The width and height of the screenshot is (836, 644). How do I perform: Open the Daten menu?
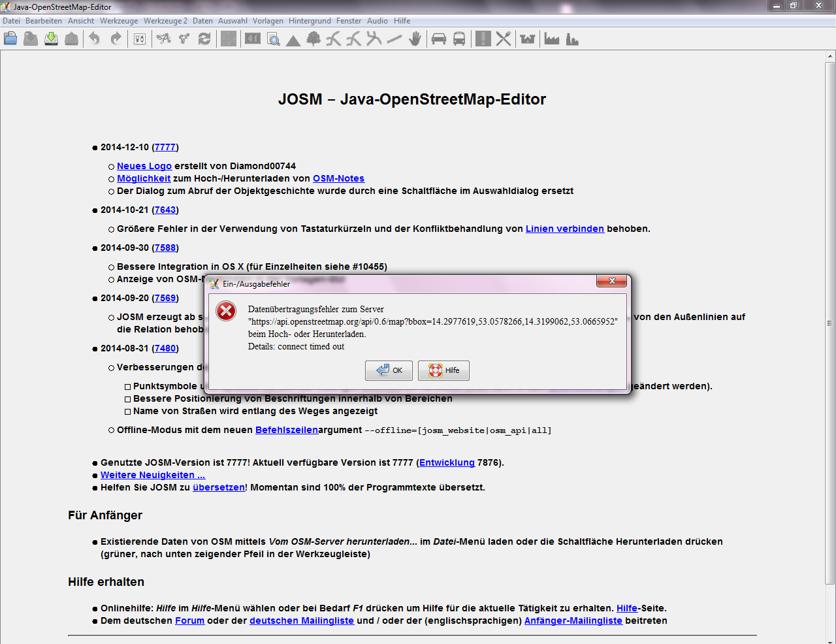pyautogui.click(x=202, y=21)
